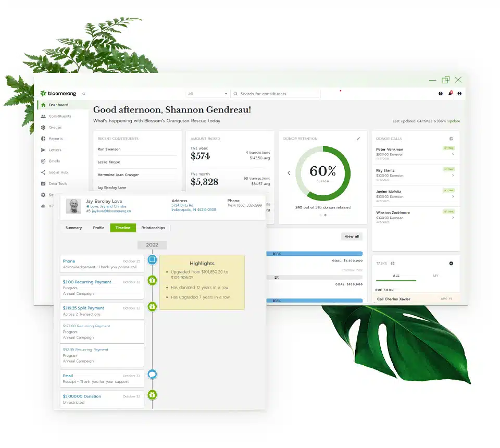Edit Donor Retention with the pencil icon
Image resolution: width=500 pixels, height=448 pixels.
(358, 139)
